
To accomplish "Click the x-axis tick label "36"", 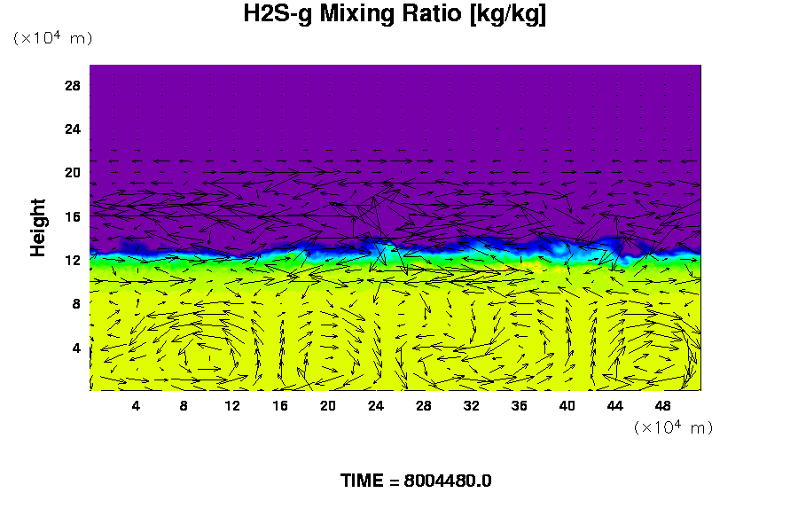I will tap(519, 406).
